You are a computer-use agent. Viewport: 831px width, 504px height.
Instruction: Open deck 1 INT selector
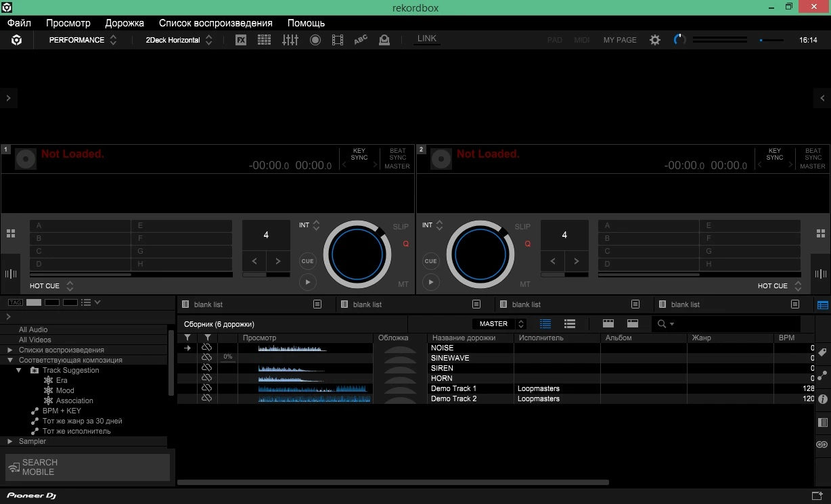pos(309,225)
